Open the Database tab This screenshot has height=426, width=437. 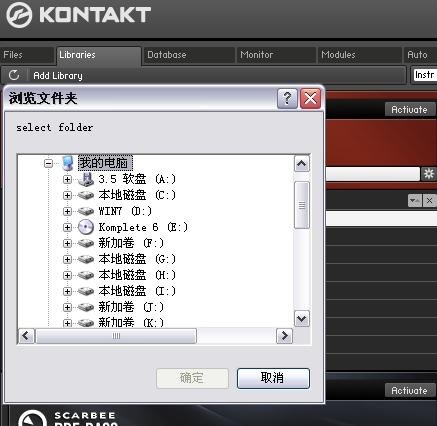point(189,55)
